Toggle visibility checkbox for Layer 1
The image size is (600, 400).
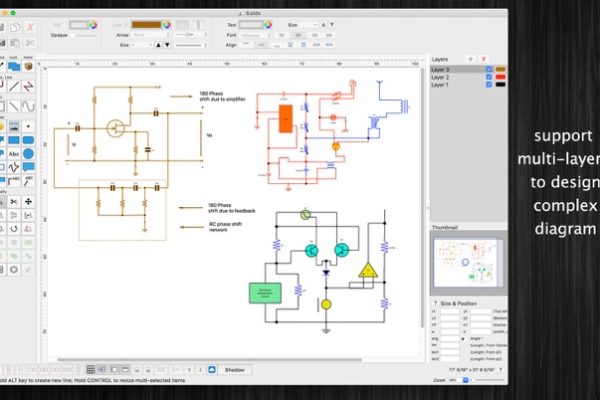coord(489,85)
